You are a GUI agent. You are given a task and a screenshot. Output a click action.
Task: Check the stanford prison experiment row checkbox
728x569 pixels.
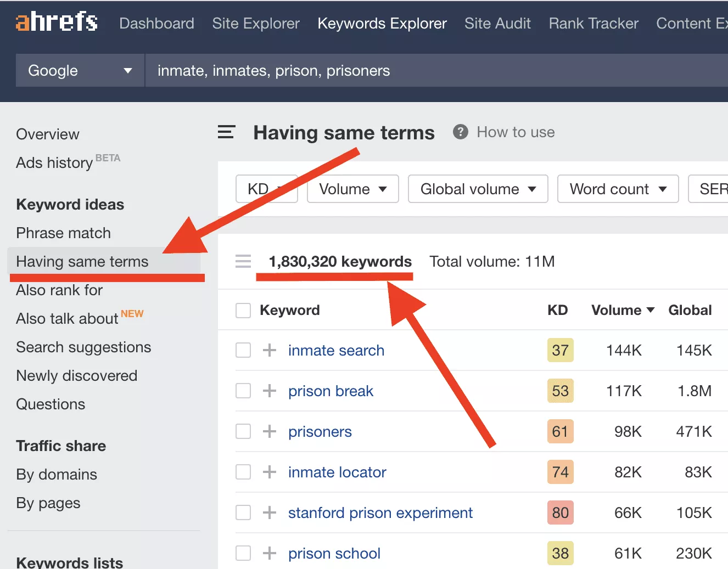click(x=243, y=512)
